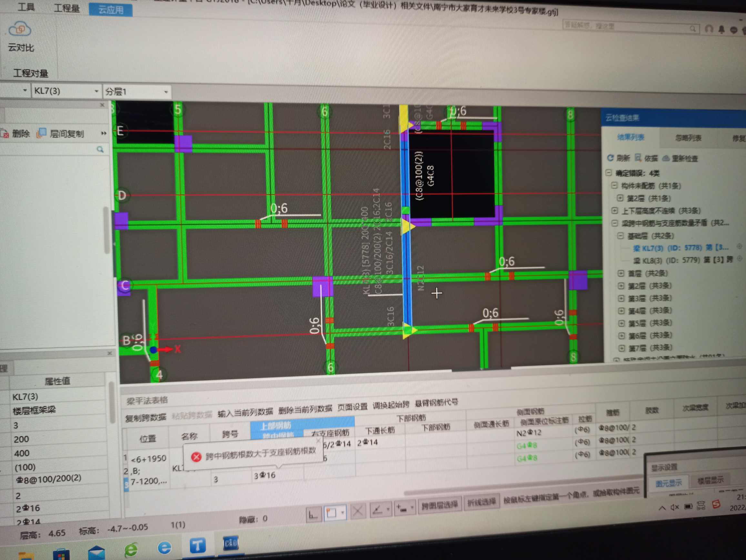Click the 云对比 cloud compare icon
Viewport: 746px width, 560px height.
click(x=20, y=29)
